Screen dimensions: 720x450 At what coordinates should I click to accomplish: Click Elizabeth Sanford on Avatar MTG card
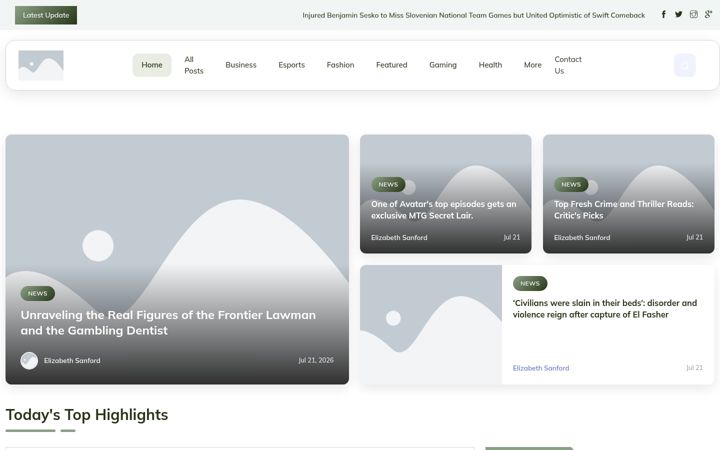tap(399, 237)
